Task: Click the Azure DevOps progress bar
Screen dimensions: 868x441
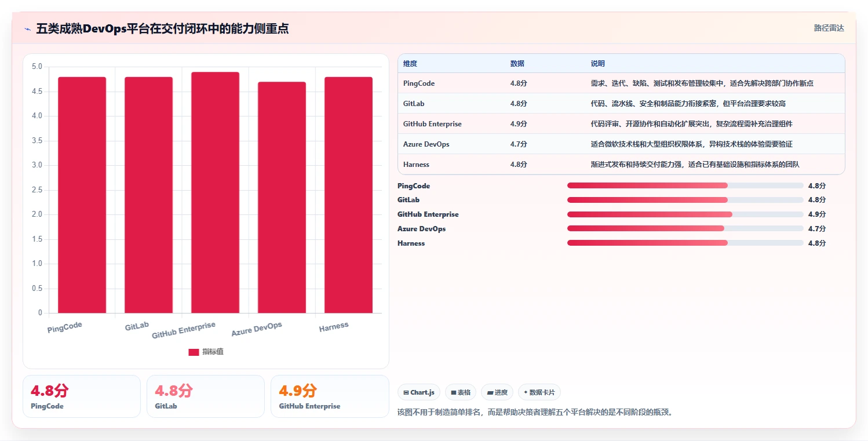Action: click(685, 229)
